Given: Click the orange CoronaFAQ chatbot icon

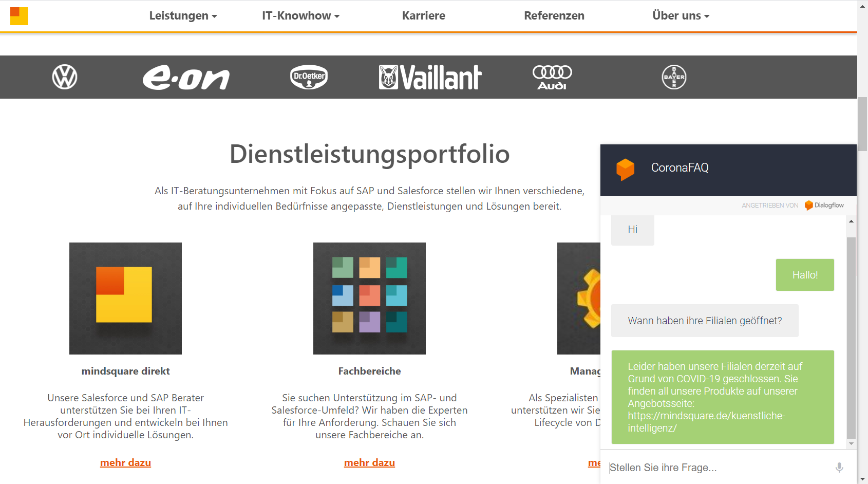Looking at the screenshot, I should click(625, 170).
